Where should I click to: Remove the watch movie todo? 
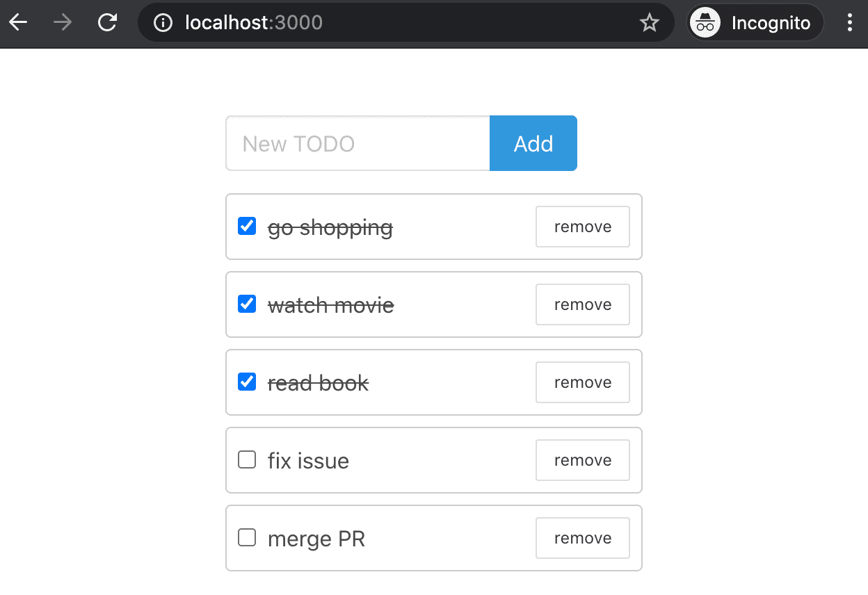[582, 304]
